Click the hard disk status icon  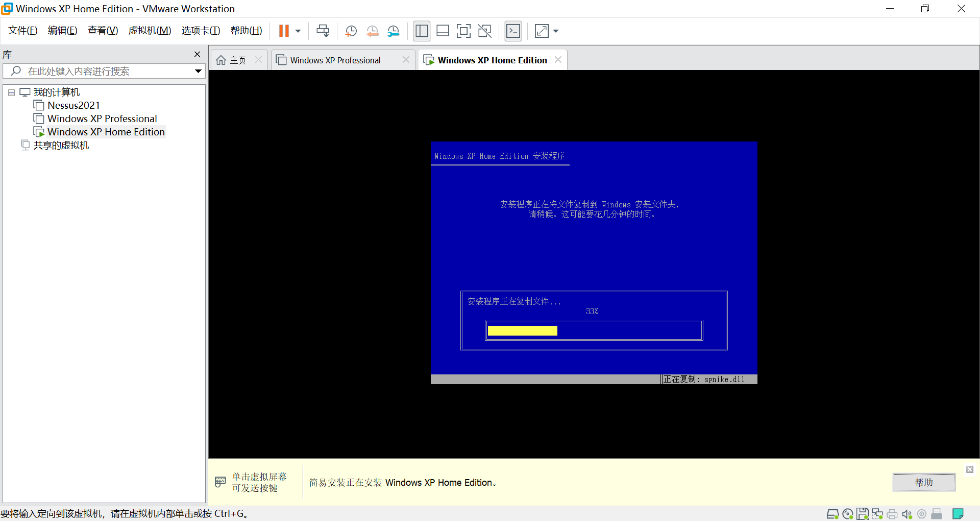(832, 514)
